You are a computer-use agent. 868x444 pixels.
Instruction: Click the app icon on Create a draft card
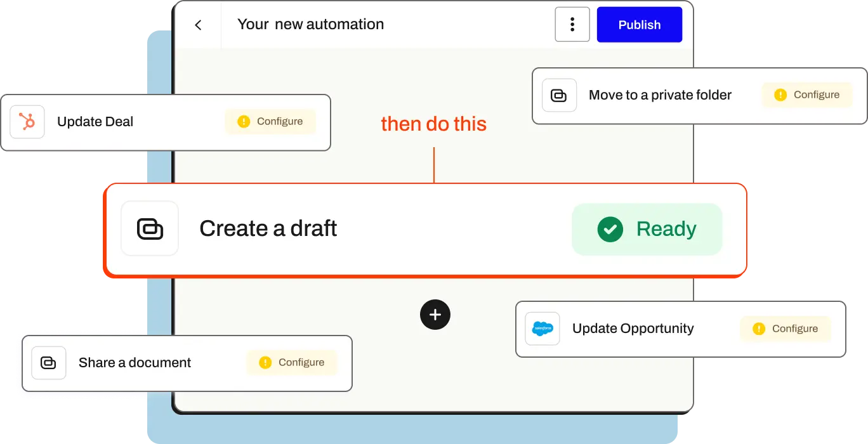150,228
